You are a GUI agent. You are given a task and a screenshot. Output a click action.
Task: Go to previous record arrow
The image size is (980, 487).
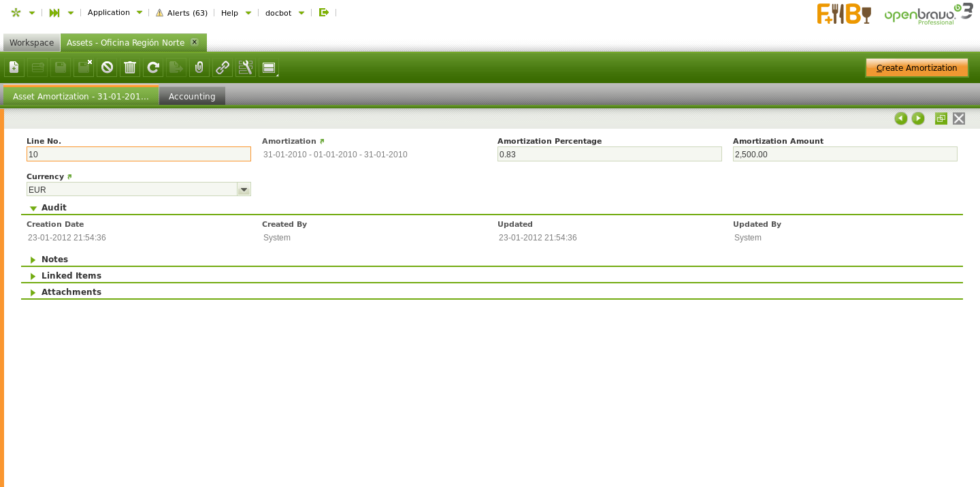tap(901, 119)
